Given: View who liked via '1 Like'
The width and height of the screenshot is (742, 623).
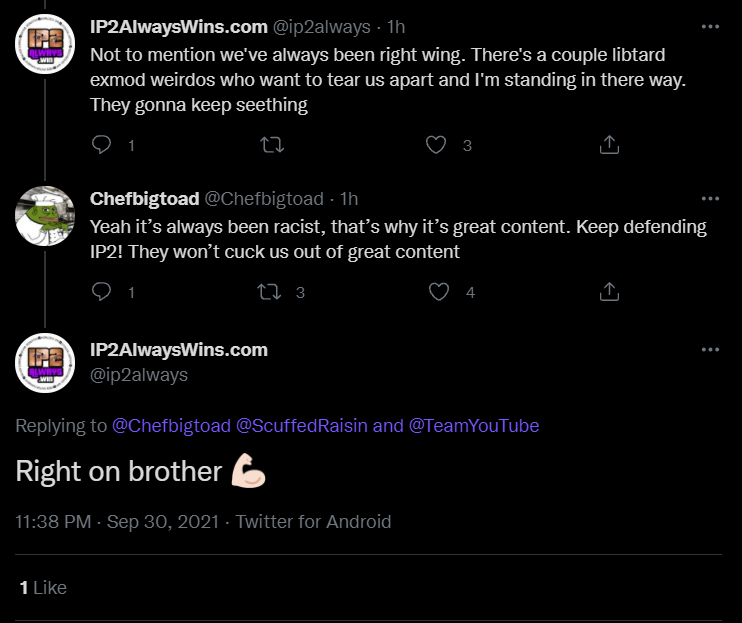Looking at the screenshot, I should pyautogui.click(x=43, y=588).
